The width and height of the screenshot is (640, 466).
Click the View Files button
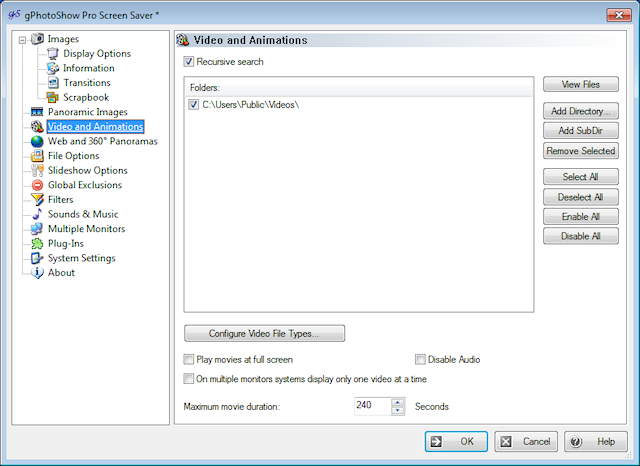pos(580,84)
